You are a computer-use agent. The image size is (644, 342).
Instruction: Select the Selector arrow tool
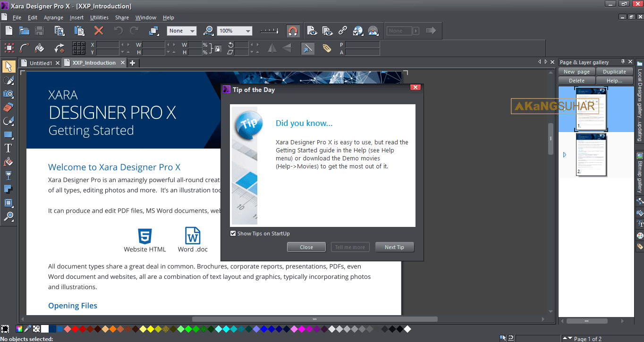(8, 66)
